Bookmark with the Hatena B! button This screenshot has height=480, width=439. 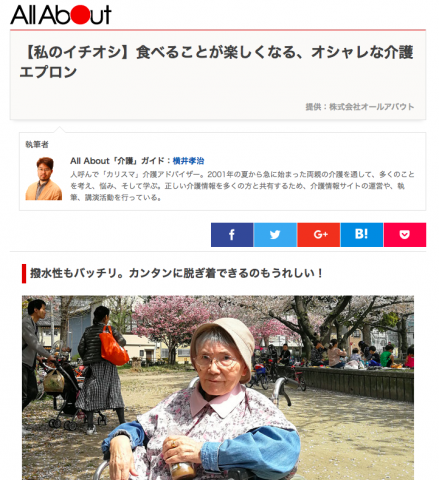click(x=362, y=235)
